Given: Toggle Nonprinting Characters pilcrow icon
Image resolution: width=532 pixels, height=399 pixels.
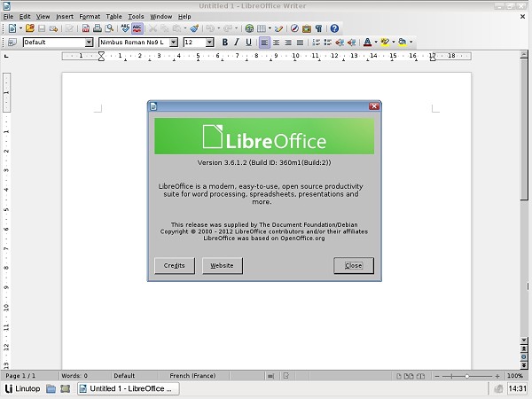Looking at the screenshot, I should pyautogui.click(x=318, y=28).
